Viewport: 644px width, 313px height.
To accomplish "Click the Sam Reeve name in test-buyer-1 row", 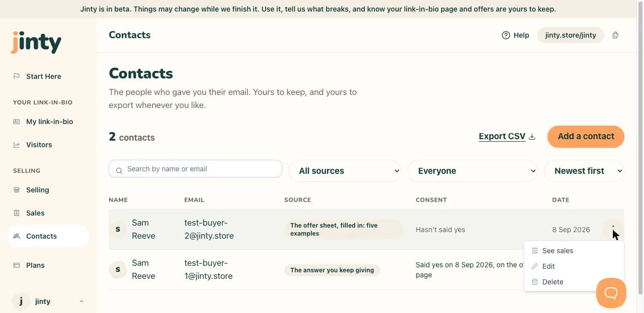I will click(143, 269).
